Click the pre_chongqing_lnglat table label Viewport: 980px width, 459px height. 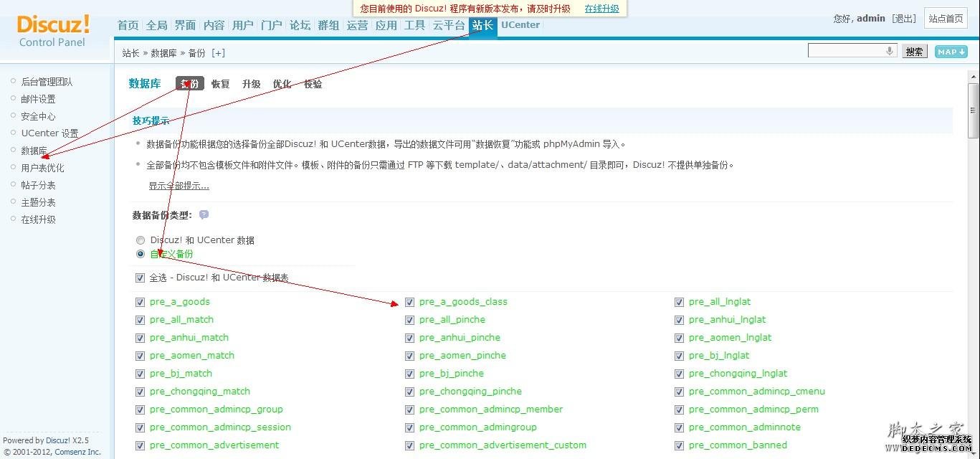pos(738,374)
